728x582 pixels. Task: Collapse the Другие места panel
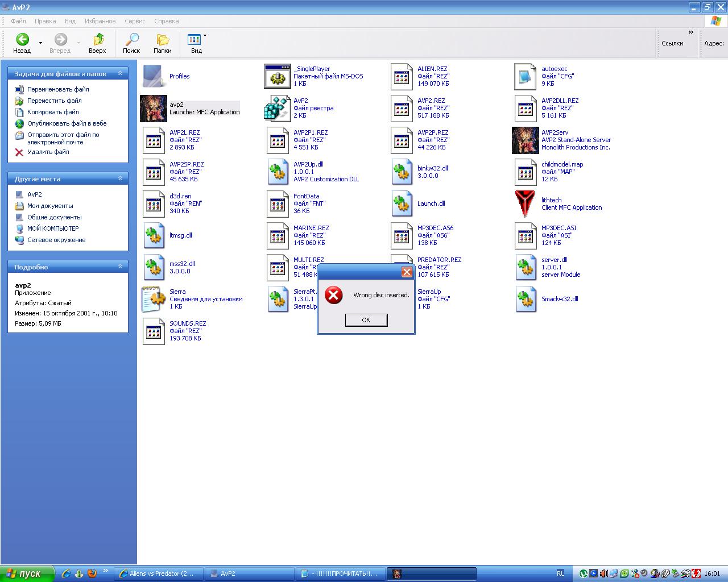coord(120,178)
